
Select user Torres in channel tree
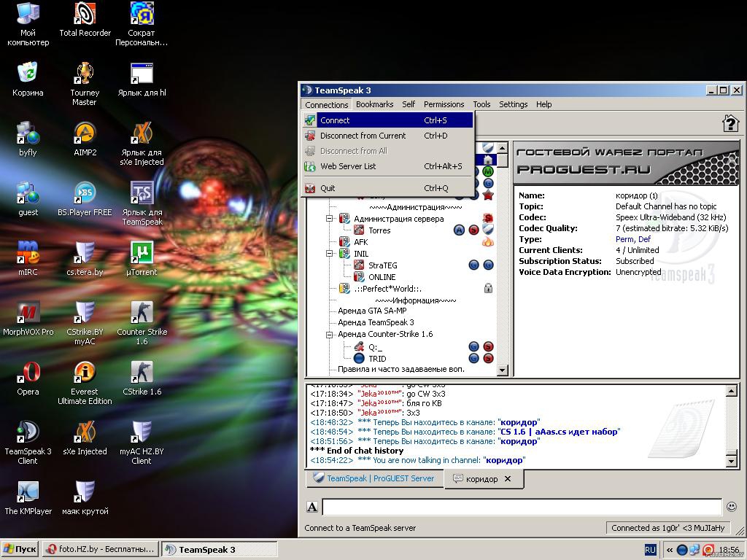click(x=379, y=230)
